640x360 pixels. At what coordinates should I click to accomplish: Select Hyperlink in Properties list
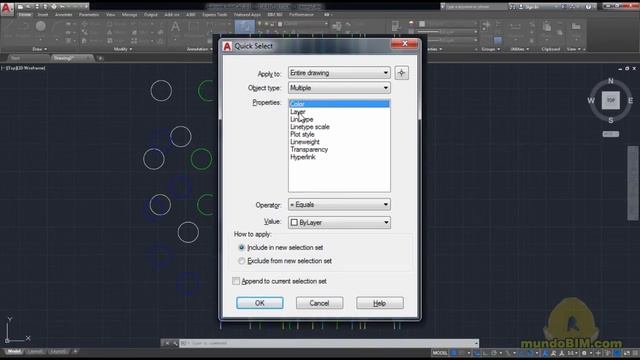(x=339, y=157)
